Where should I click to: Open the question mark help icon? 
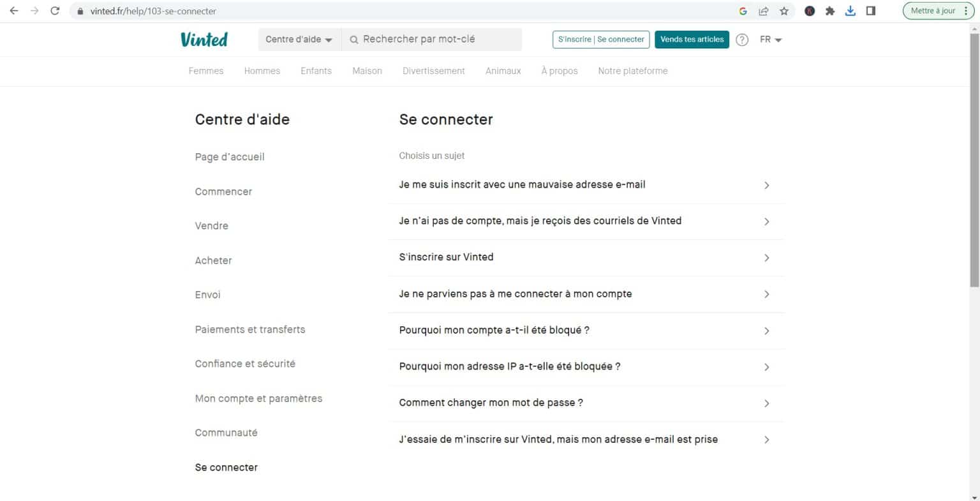(x=742, y=39)
